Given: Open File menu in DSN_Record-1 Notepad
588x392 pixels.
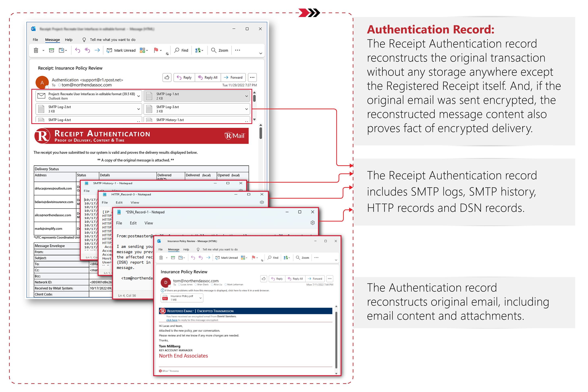Looking at the screenshot, I should pos(119,223).
